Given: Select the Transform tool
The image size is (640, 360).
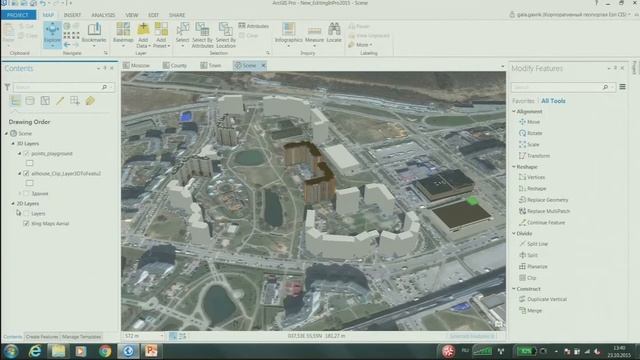Looking at the screenshot, I should click(534, 156).
